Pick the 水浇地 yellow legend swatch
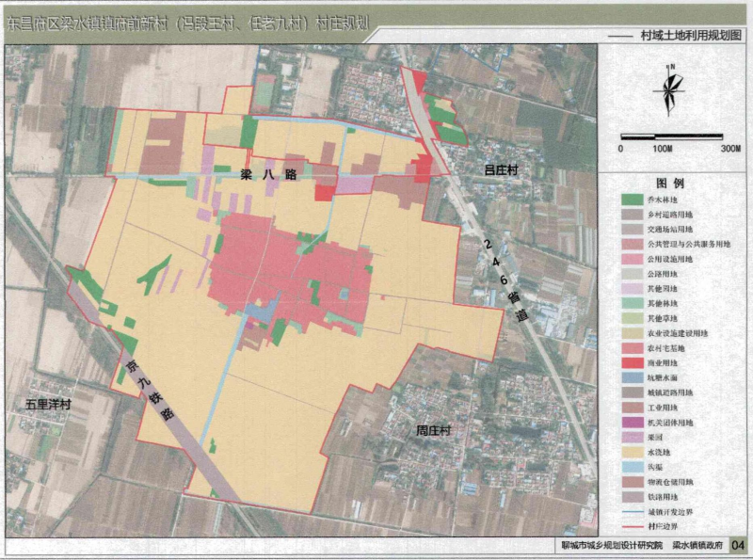 pos(631,452)
